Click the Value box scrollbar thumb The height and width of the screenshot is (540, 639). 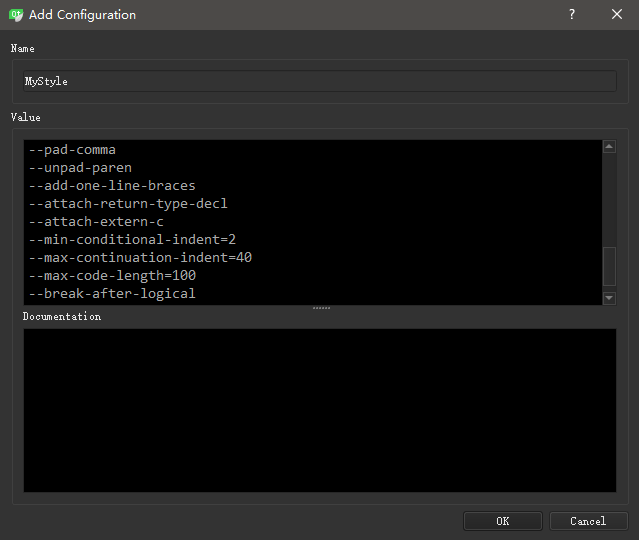click(x=609, y=267)
